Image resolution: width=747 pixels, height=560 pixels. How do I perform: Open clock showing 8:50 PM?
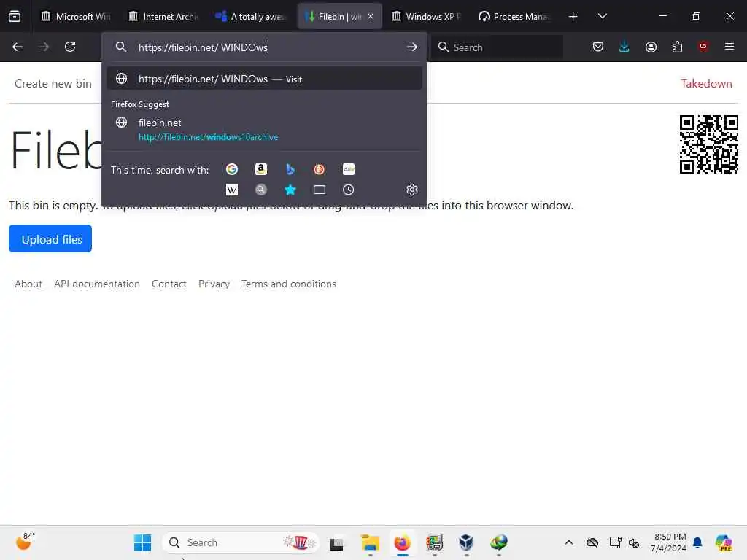(668, 542)
